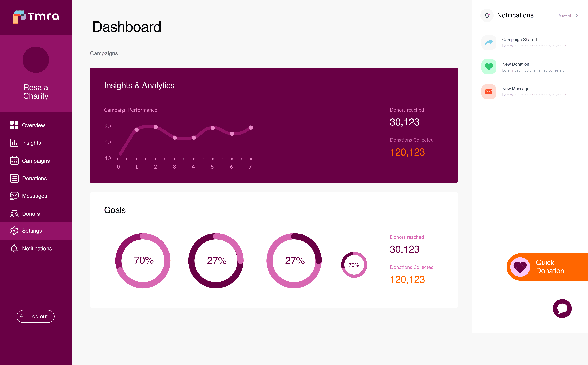The image size is (588, 365).
Task: Click the Resala Charity profile avatar
Action: point(36,60)
